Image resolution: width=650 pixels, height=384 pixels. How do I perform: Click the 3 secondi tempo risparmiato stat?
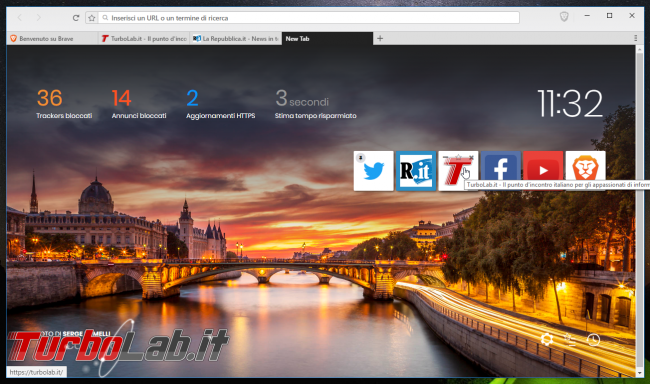click(315, 104)
